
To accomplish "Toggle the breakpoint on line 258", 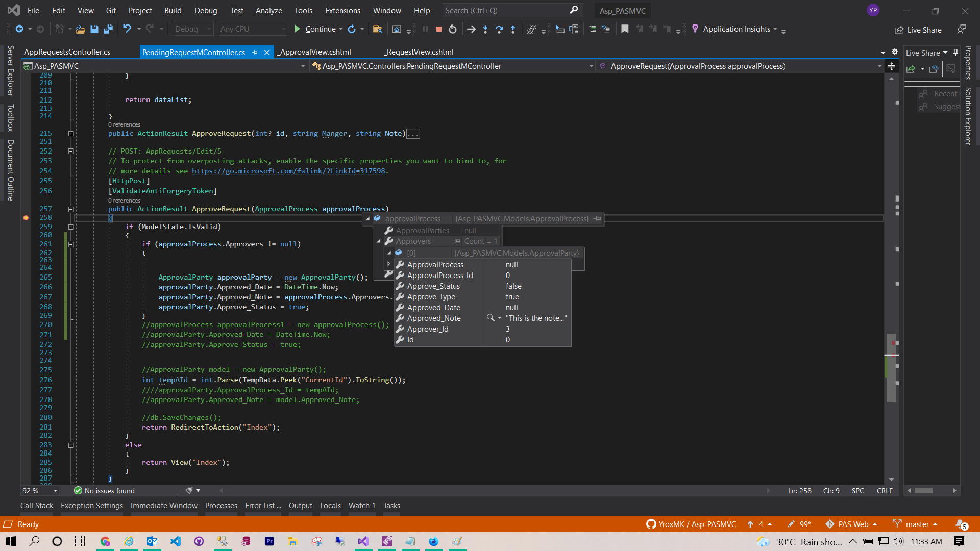I will coord(26,218).
